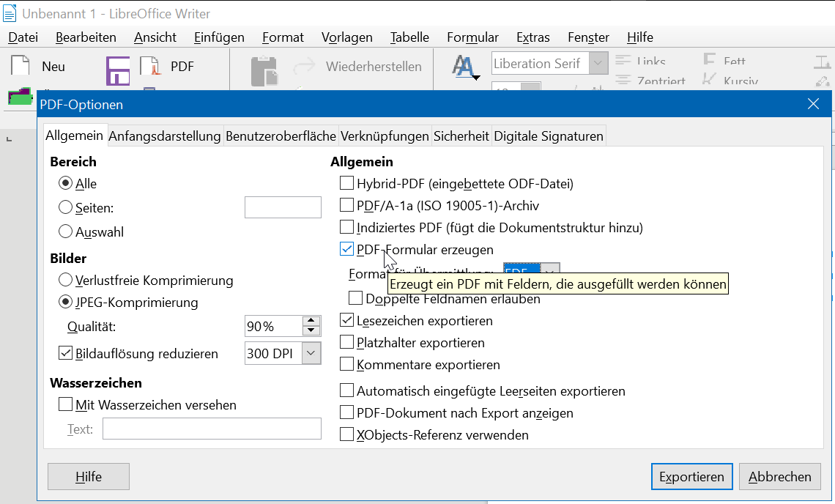Screen dimensions: 835x504
Task: Enable Platzhalter exportieren checkbox
Action: click(346, 341)
